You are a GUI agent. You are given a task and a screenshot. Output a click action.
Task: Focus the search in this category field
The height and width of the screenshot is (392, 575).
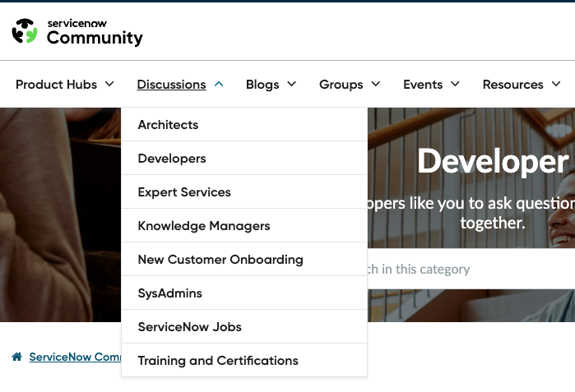(471, 269)
